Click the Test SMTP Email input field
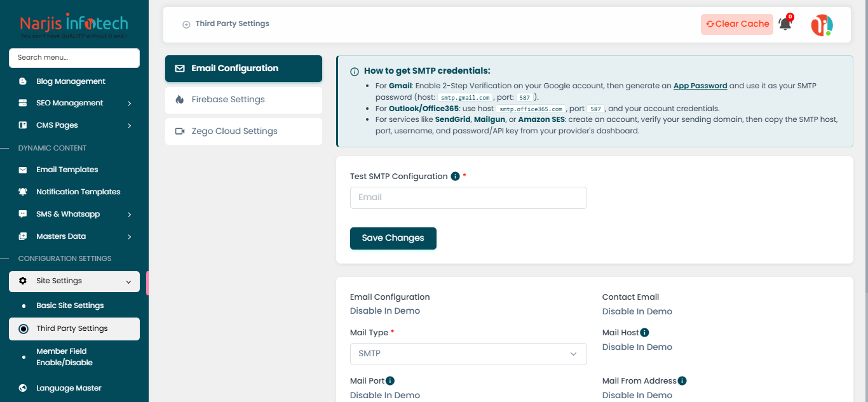Screen dimensions: 868x402 point(468,198)
